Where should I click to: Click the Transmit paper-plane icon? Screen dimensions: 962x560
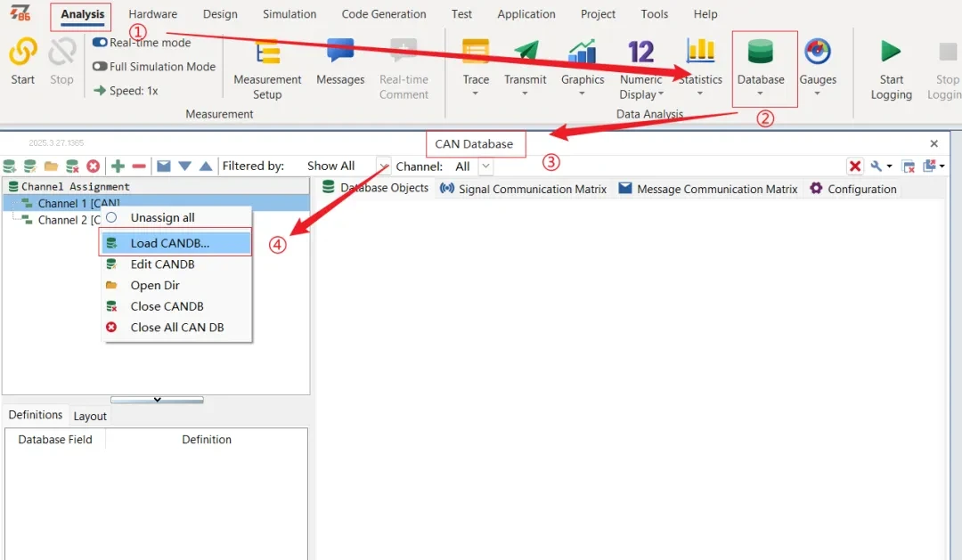click(x=526, y=53)
